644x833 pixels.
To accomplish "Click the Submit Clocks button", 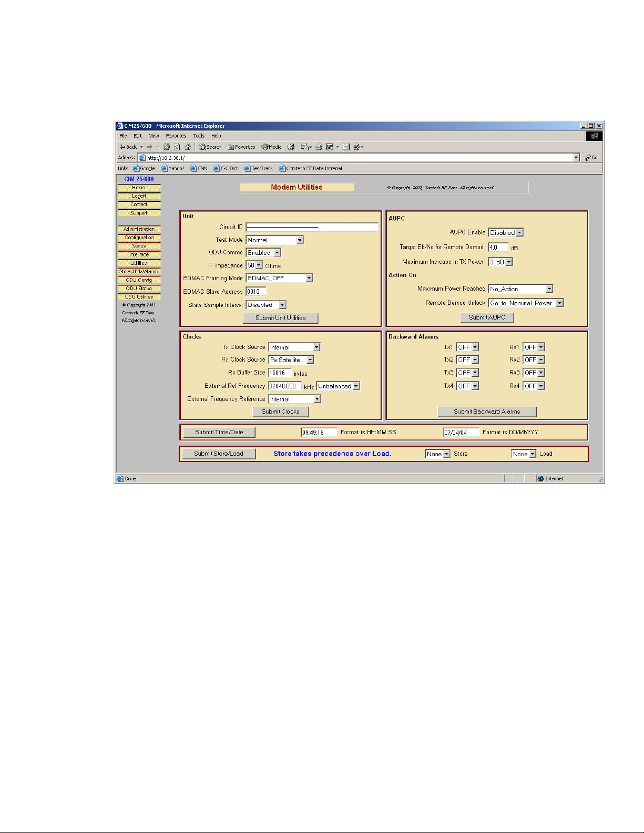I will pos(281,412).
